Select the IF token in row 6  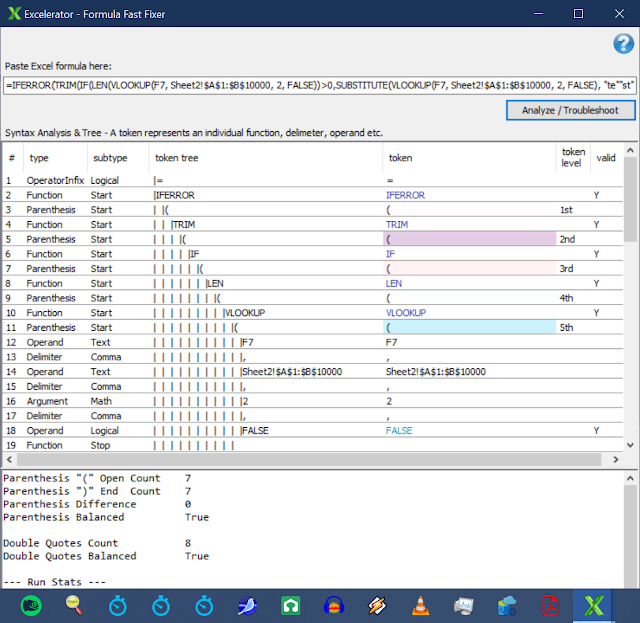click(390, 254)
